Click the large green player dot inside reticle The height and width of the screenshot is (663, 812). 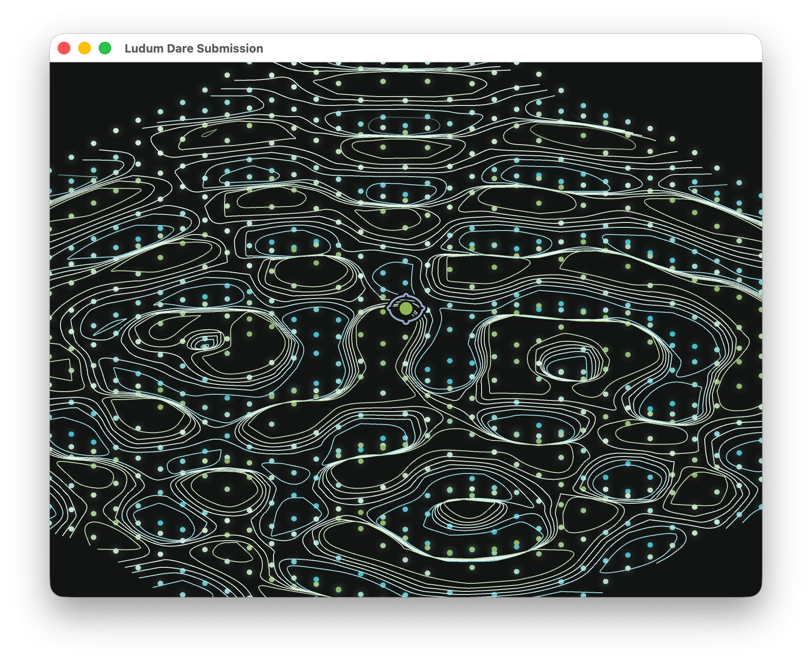(x=406, y=308)
